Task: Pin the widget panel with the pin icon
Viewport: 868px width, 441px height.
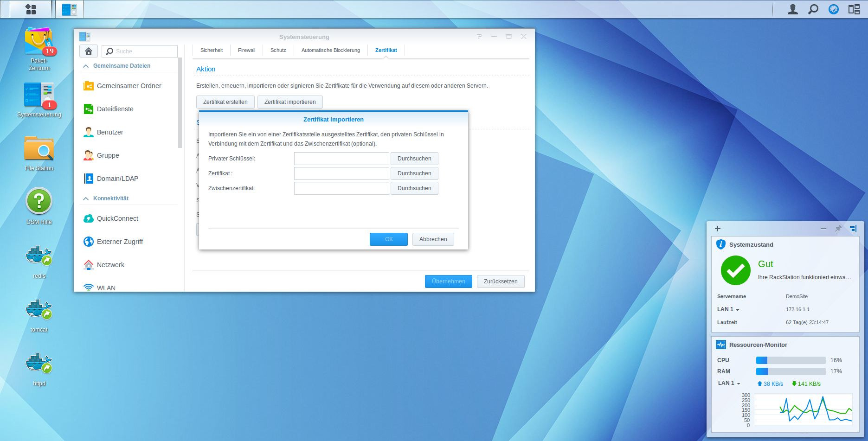Action: click(838, 229)
